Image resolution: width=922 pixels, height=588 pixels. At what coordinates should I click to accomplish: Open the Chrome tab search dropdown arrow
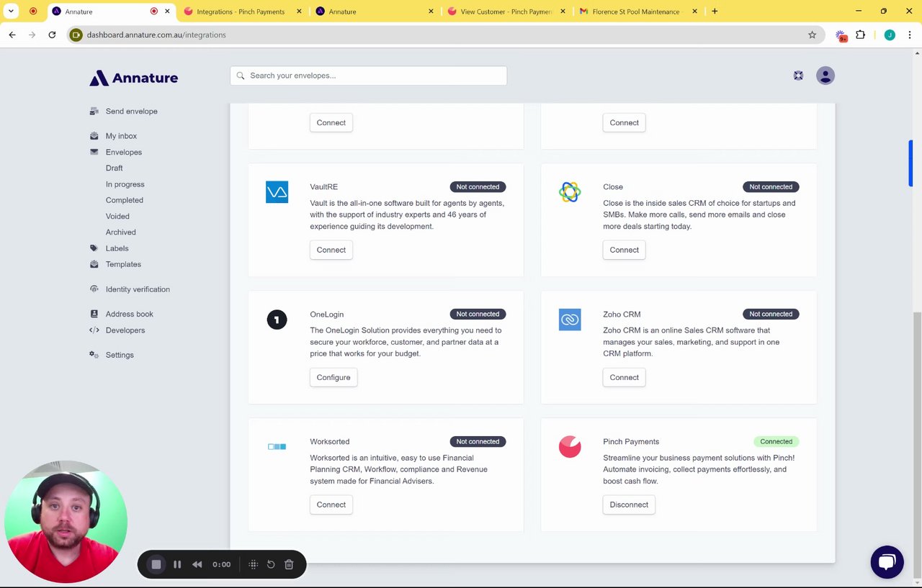(12, 12)
